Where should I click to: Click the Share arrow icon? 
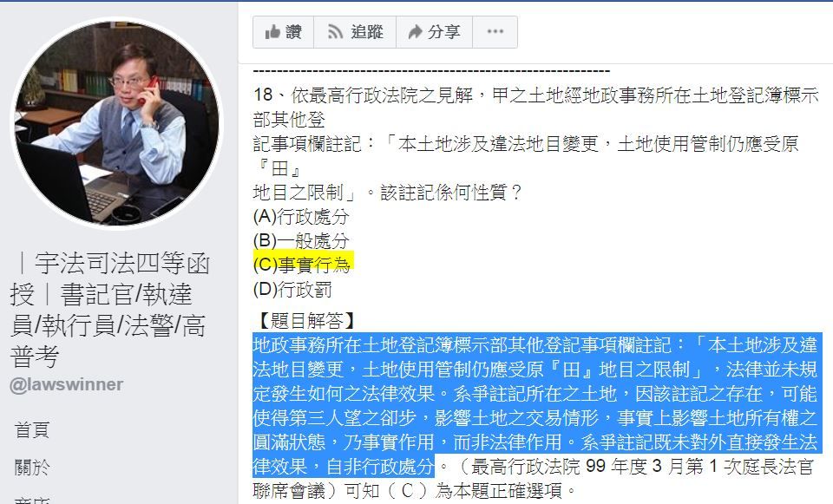[x=415, y=32]
